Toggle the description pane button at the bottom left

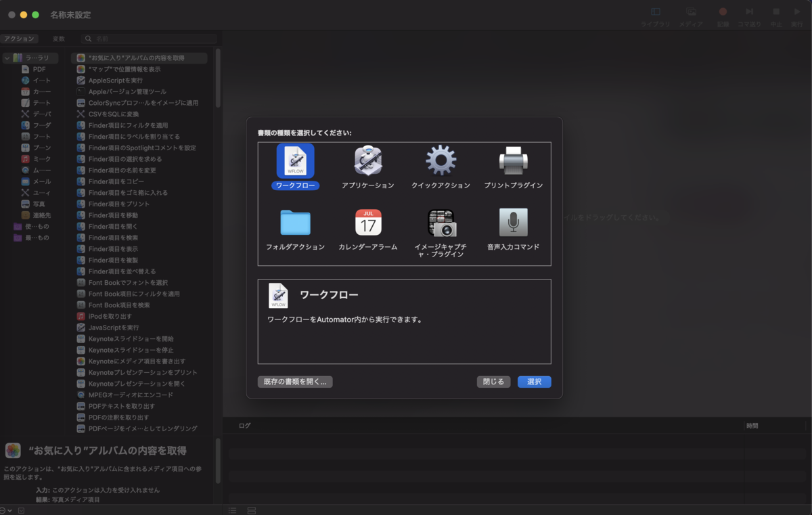22,510
